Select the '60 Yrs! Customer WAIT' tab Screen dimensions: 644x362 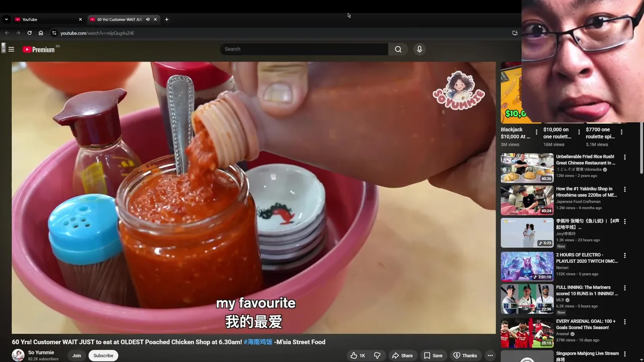(119, 19)
